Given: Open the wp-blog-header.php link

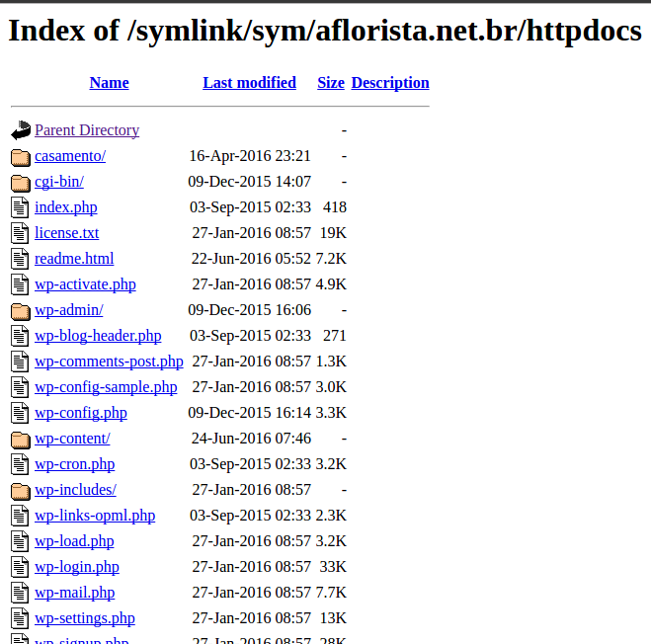Looking at the screenshot, I should click(x=98, y=336).
